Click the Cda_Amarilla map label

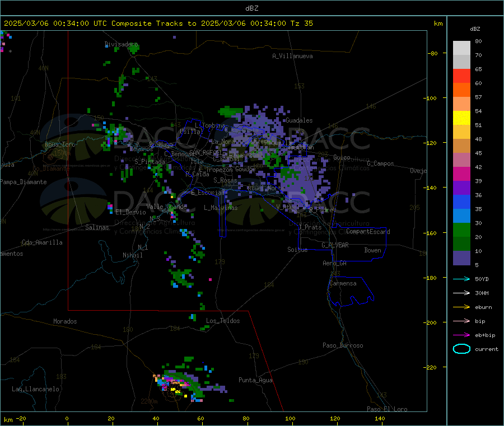(42, 242)
